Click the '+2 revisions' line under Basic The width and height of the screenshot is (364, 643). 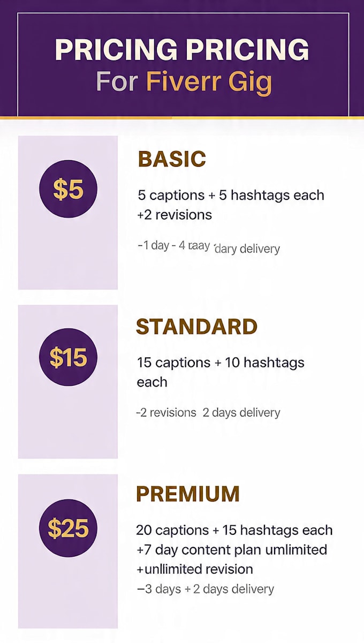175,215
